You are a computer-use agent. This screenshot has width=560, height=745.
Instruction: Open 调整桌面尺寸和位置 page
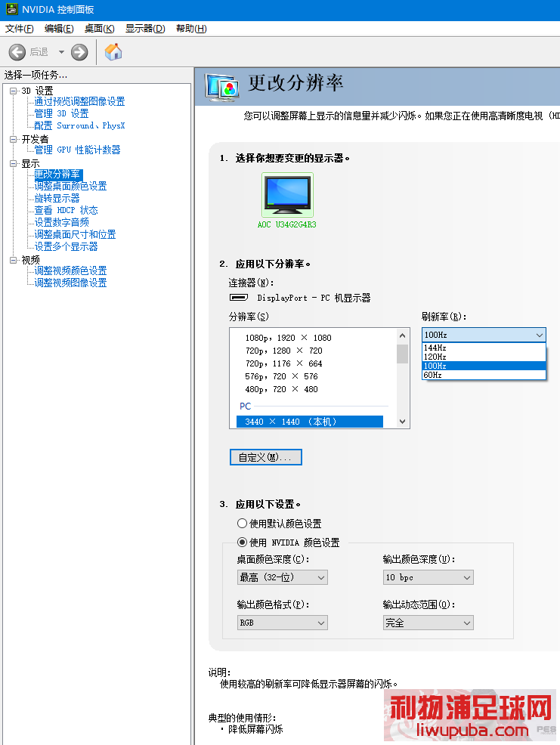[75, 234]
